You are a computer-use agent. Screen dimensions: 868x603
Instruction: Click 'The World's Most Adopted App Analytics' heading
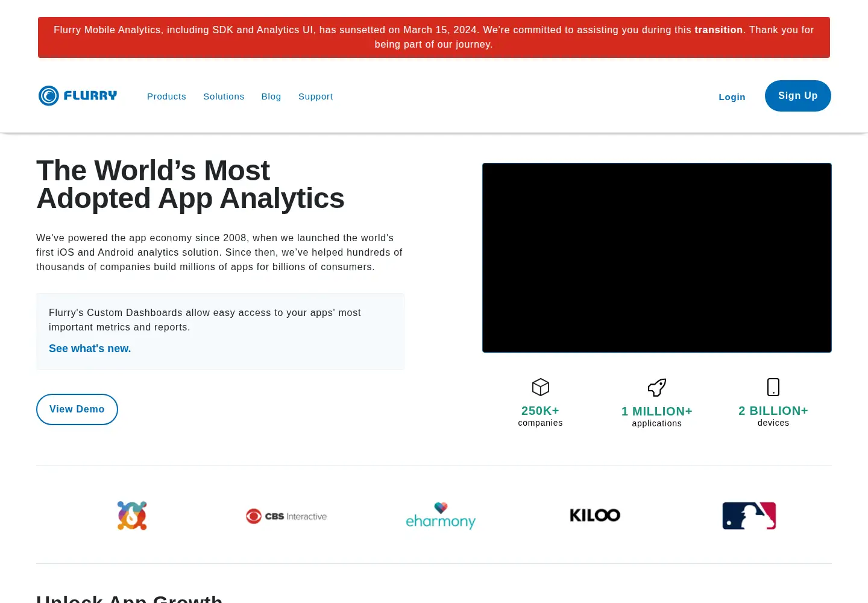tap(190, 185)
